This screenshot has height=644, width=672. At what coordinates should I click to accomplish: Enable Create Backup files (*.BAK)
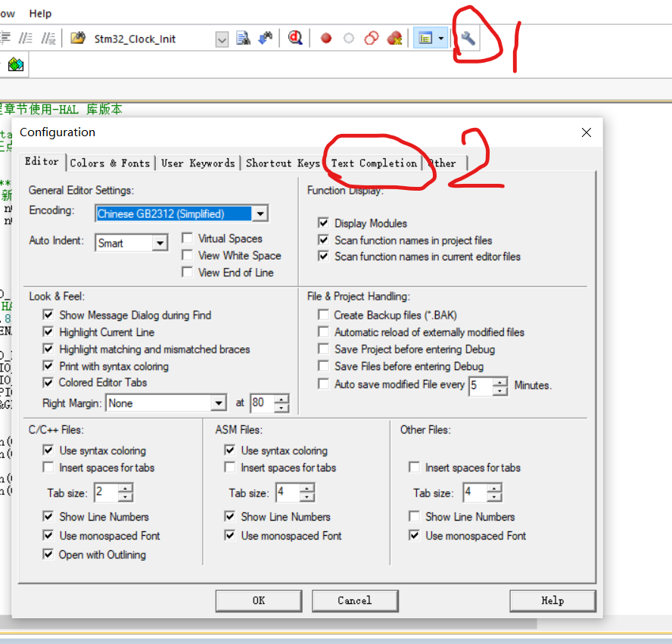pos(324,315)
